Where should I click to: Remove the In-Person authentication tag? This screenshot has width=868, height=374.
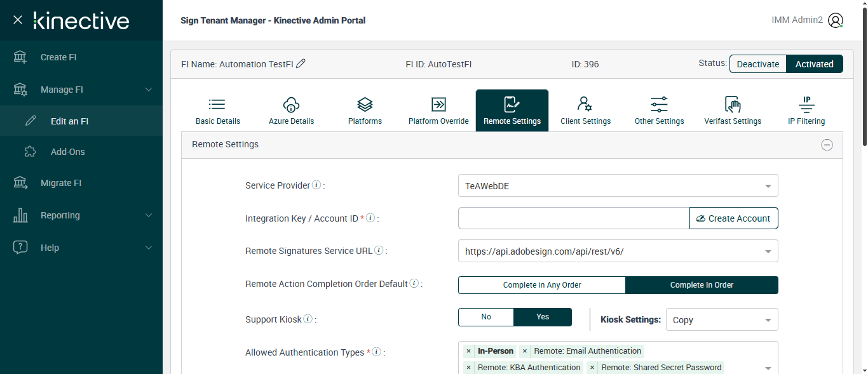click(x=468, y=351)
